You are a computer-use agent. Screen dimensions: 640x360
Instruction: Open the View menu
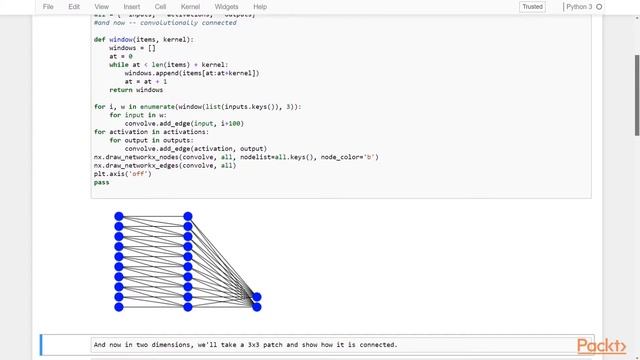tap(101, 7)
